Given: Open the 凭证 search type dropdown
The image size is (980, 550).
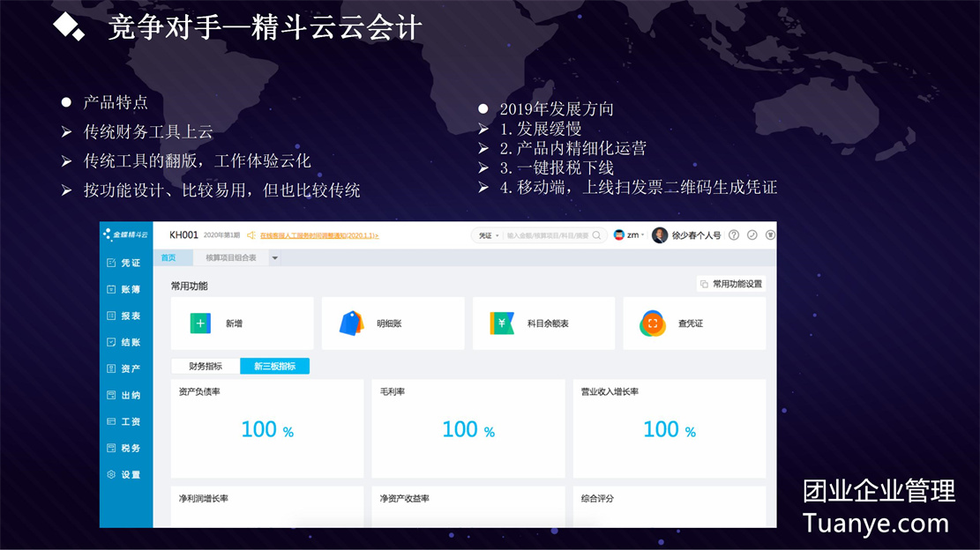Looking at the screenshot, I should coord(489,235).
